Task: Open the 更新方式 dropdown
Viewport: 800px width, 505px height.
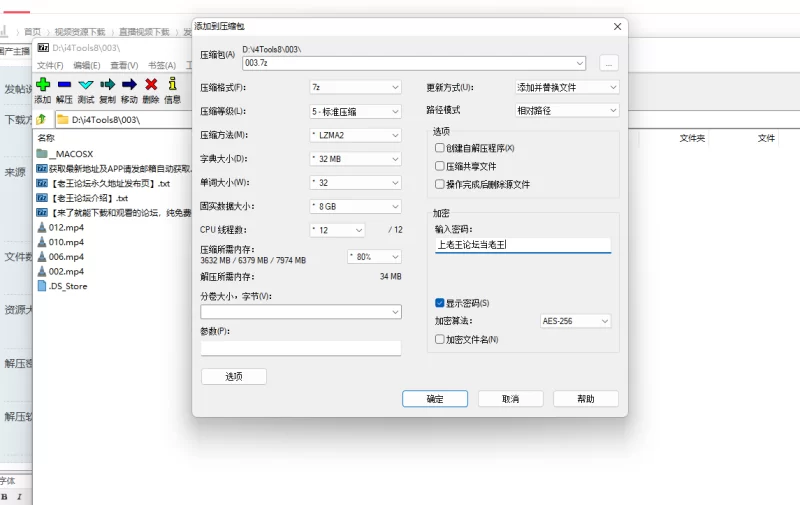Action: (x=567, y=87)
